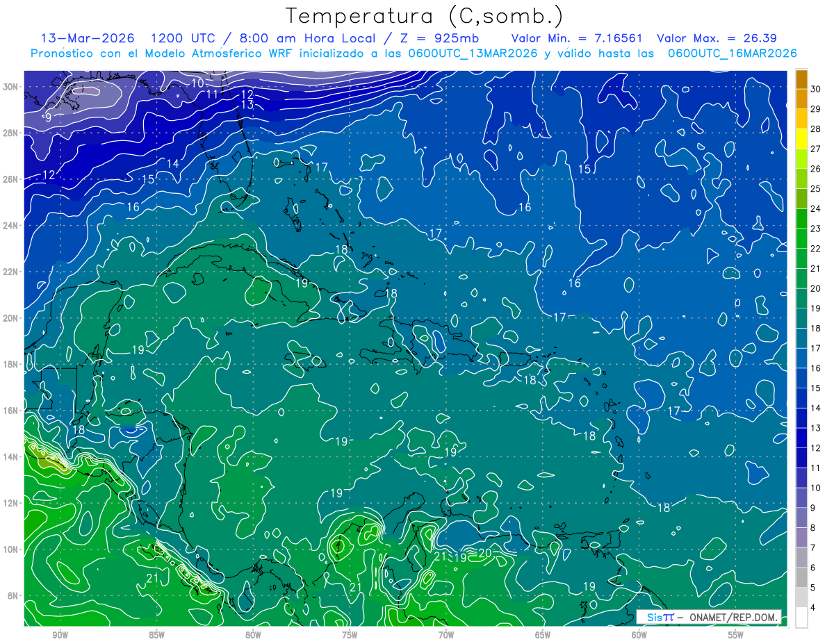This screenshot has height=644, width=834.
Task: Click the "80W" longitude axis label
Action: pyautogui.click(x=252, y=635)
